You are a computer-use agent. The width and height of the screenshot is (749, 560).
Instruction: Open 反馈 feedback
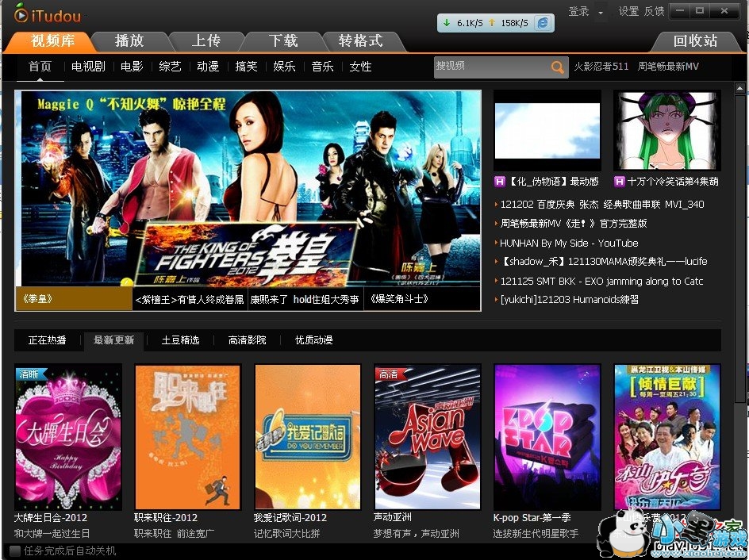point(655,11)
